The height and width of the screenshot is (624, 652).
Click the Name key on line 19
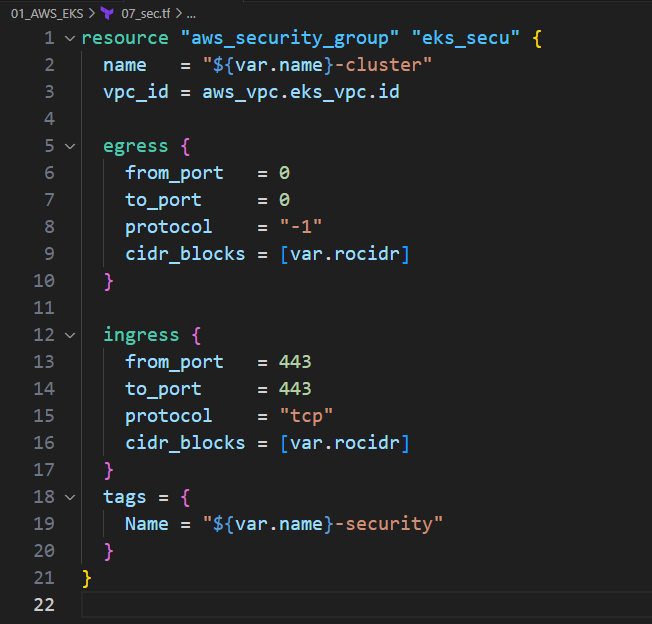tap(147, 524)
